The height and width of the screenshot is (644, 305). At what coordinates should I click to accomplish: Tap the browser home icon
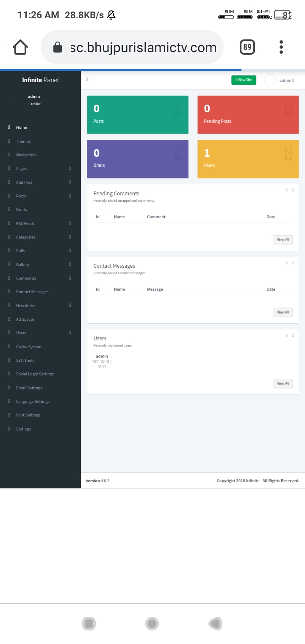tap(20, 47)
